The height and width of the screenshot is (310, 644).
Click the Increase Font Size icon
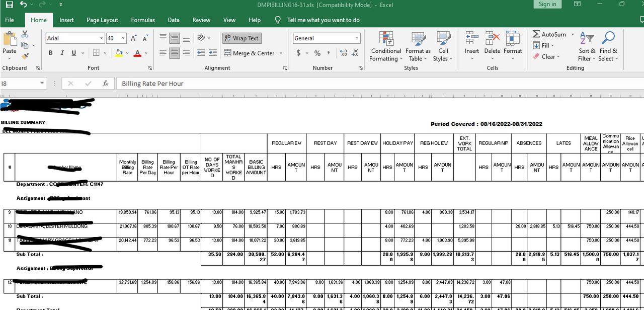point(134,38)
